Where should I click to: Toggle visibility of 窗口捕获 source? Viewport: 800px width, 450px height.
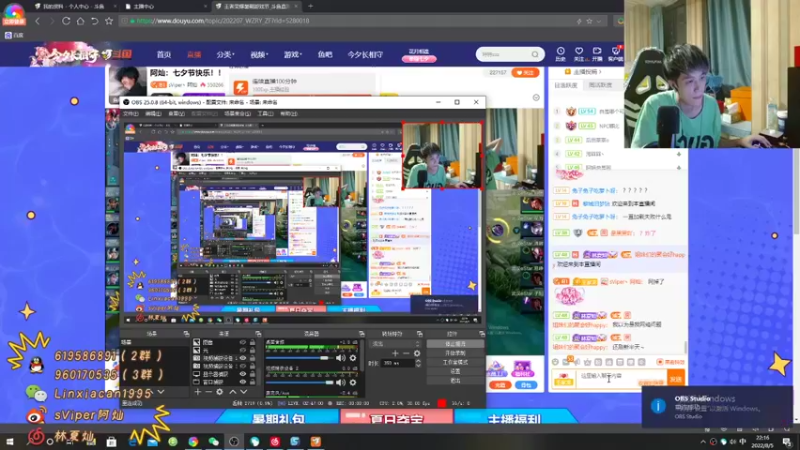(242, 382)
